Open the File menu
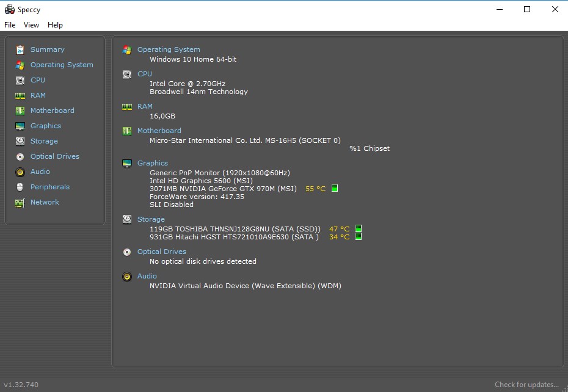Viewport: 568px width, 392px height. (x=10, y=24)
